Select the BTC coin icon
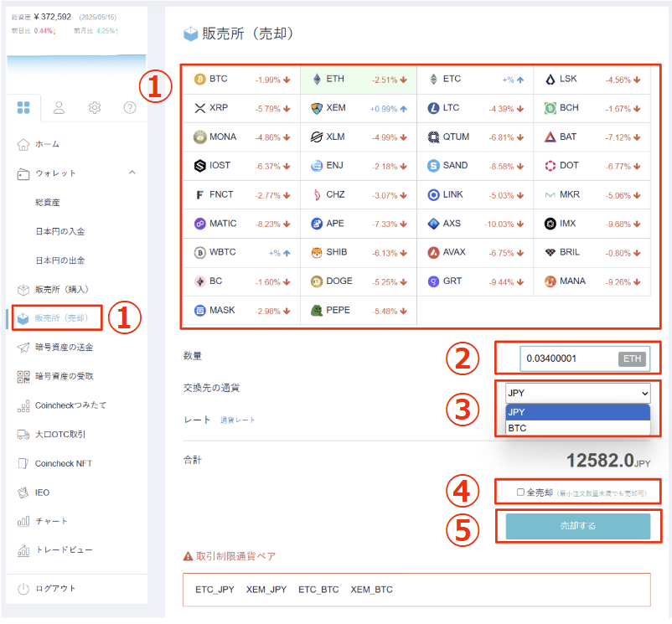 (x=199, y=80)
